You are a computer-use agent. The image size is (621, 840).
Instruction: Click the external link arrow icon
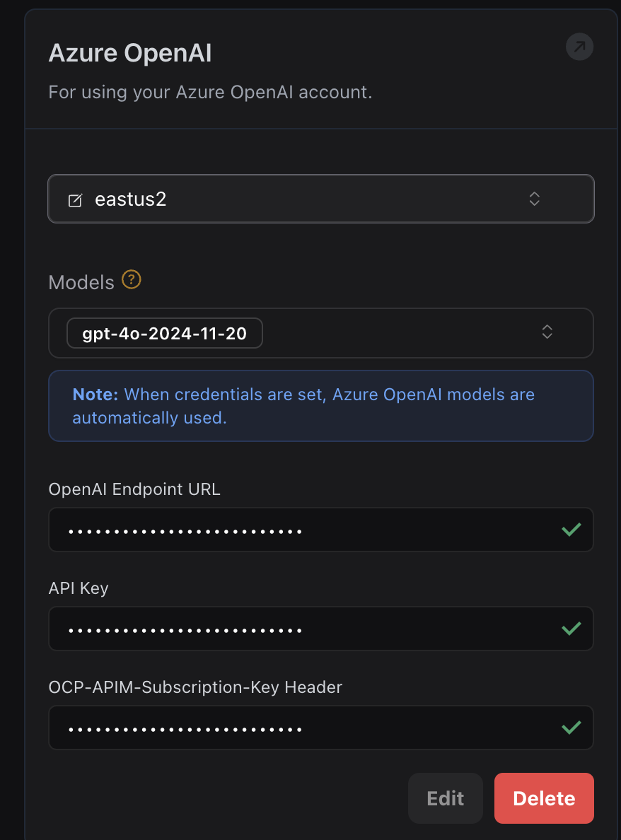pos(579,47)
